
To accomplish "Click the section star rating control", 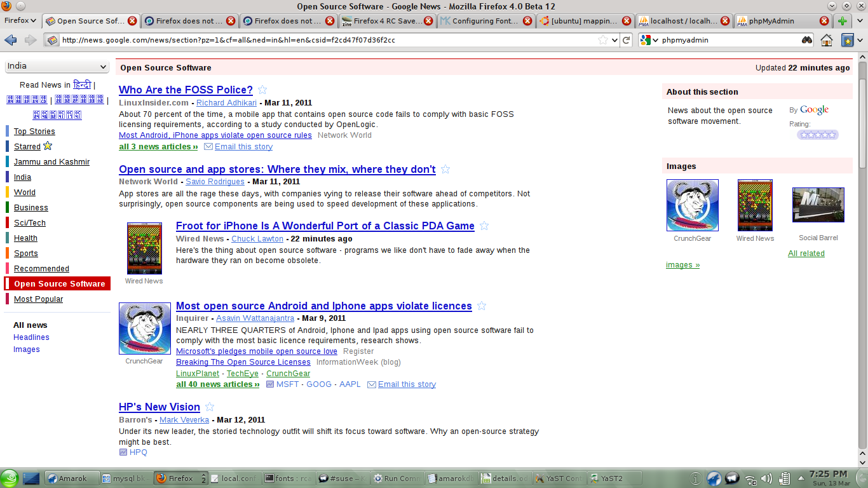I will coord(818,135).
